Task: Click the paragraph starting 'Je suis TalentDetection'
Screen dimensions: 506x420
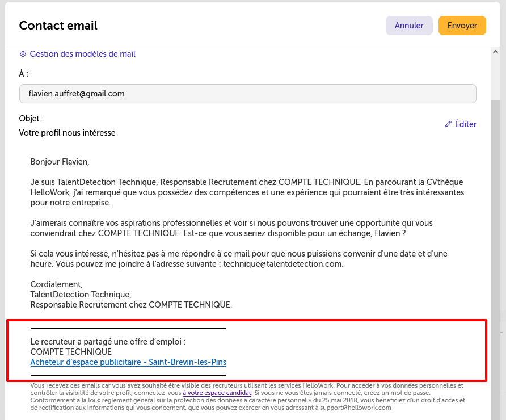Action: pos(247,192)
